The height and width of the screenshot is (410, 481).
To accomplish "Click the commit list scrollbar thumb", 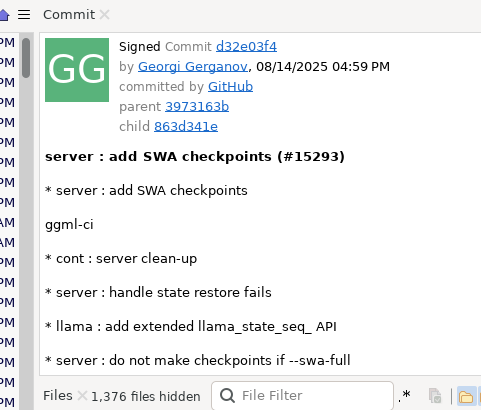I will point(26,58).
